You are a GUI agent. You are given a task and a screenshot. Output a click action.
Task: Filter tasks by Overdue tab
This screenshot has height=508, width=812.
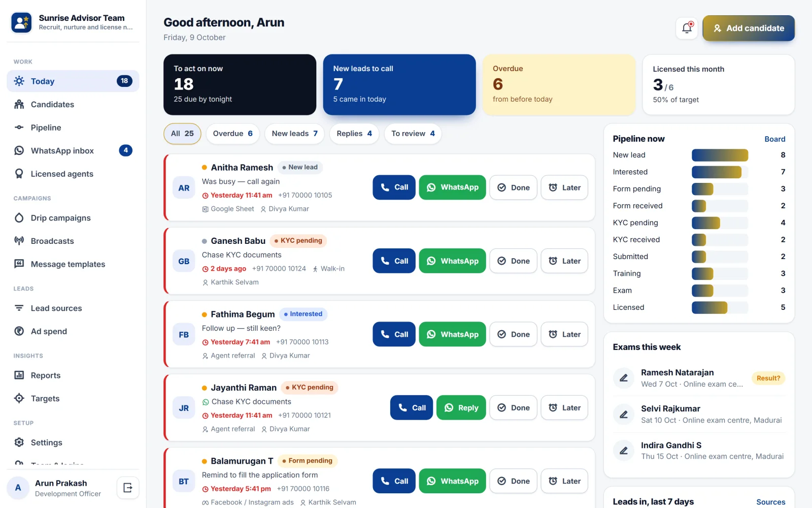coord(232,134)
